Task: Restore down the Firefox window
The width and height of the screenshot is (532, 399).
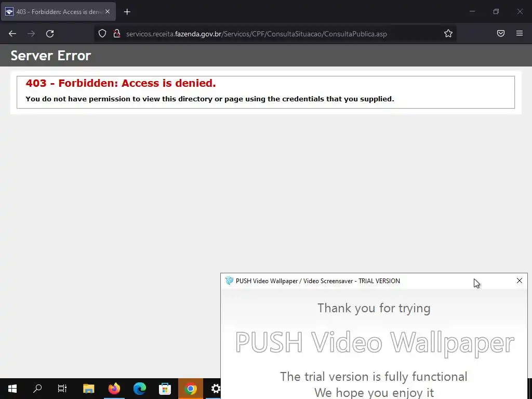Action: pos(496,11)
